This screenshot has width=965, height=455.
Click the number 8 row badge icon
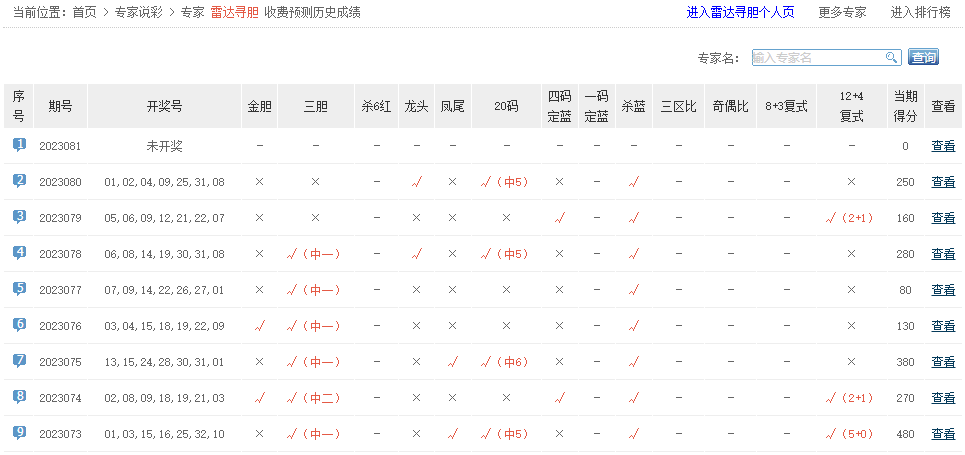click(19, 397)
